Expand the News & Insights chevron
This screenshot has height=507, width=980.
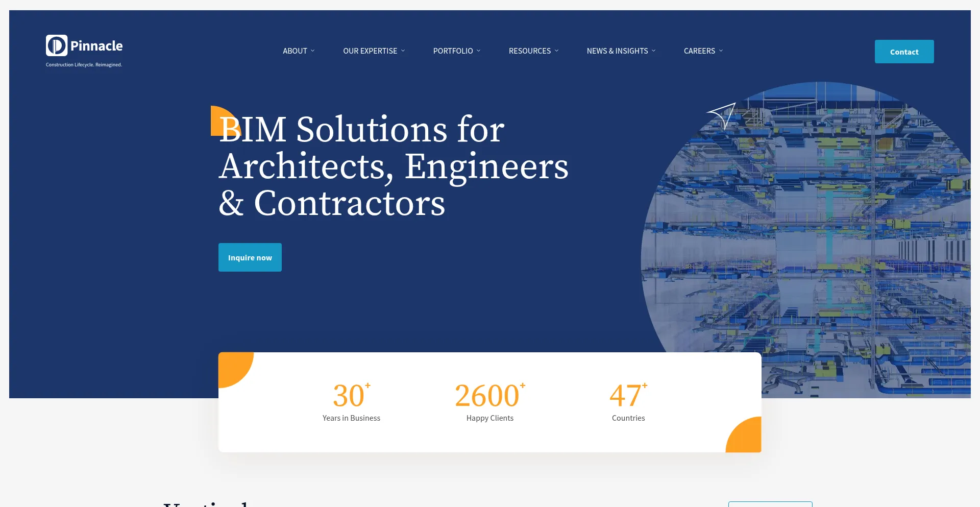(653, 51)
